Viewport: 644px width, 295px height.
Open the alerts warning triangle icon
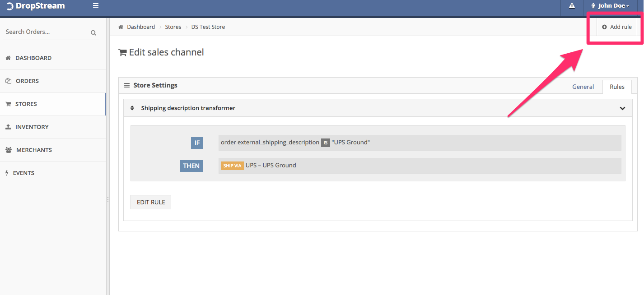click(x=572, y=6)
